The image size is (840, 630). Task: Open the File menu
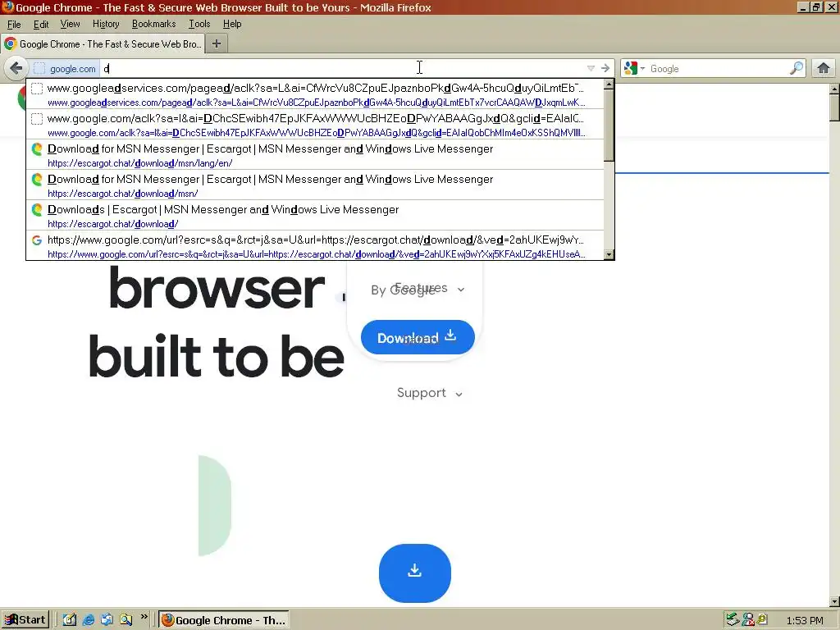pos(14,24)
